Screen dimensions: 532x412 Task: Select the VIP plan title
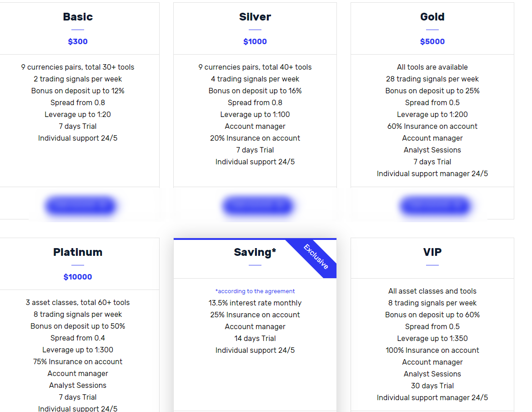tap(432, 252)
